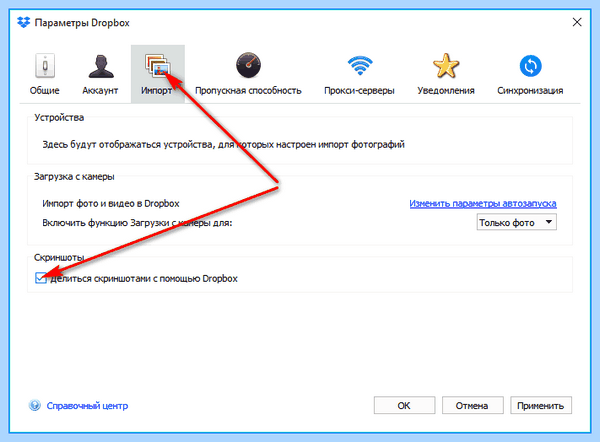
Task: Click the Импорт photos icon
Action: pos(158,65)
